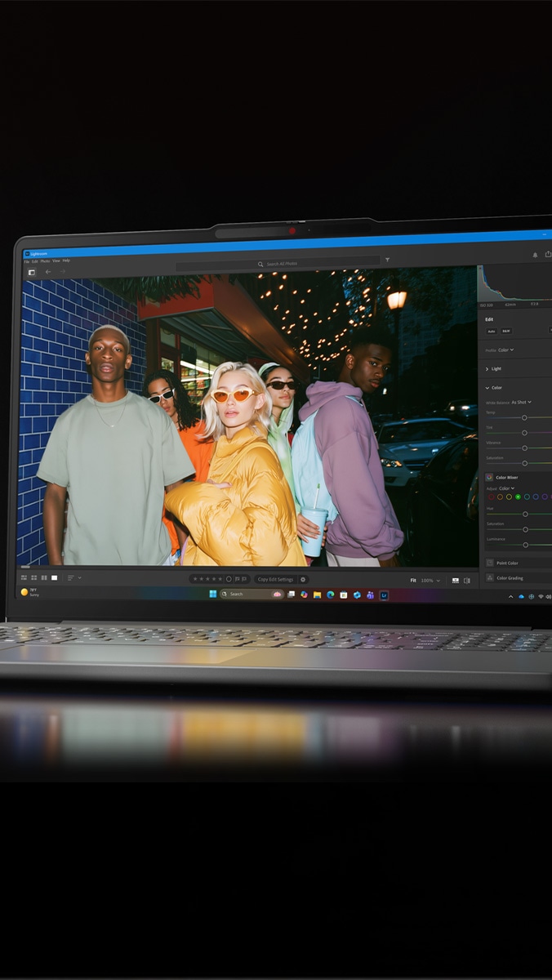Open Lightroom from the taskbar

[384, 595]
